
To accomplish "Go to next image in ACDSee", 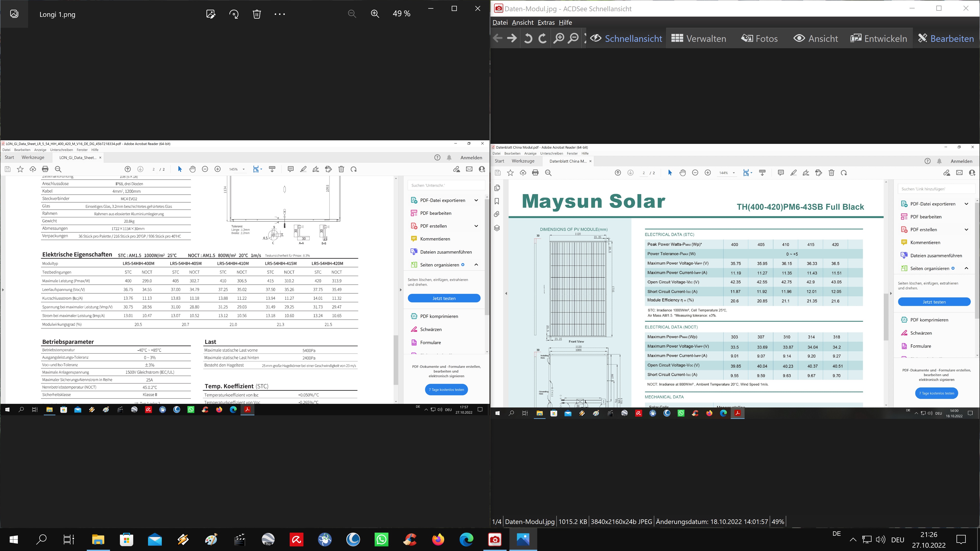I will (x=512, y=38).
